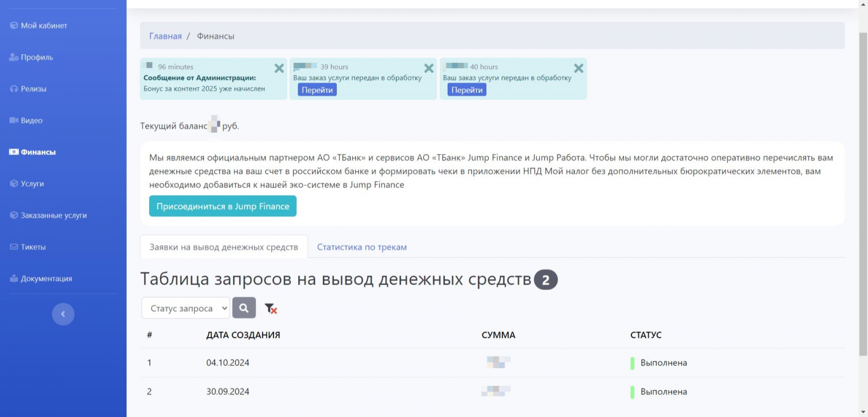Click the Заказанные услуги cube icon

(14, 215)
